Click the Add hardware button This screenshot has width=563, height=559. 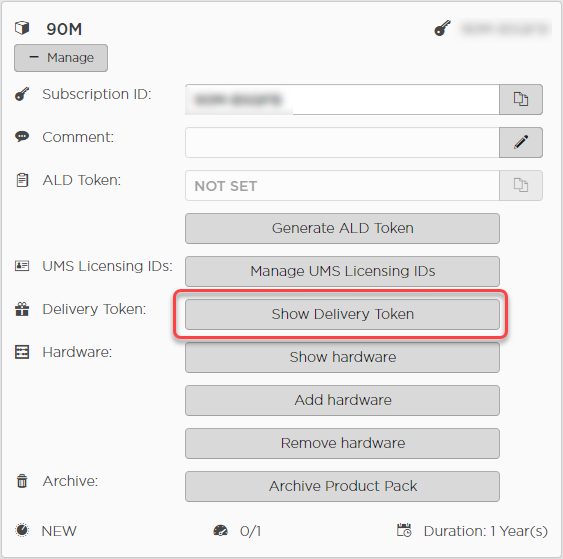(342, 400)
